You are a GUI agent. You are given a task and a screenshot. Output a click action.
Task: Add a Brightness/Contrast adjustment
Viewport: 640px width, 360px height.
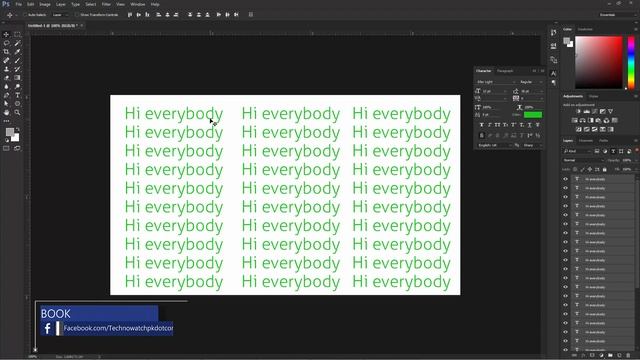pos(578,111)
